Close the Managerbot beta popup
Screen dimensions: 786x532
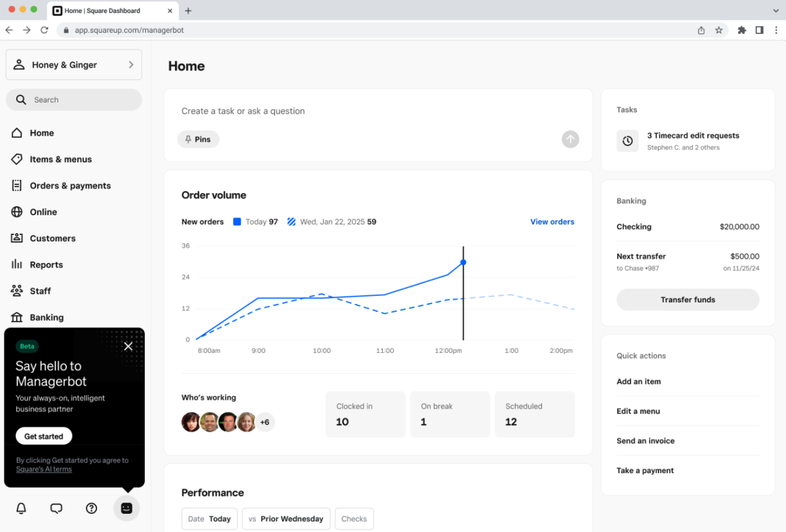pyautogui.click(x=128, y=346)
